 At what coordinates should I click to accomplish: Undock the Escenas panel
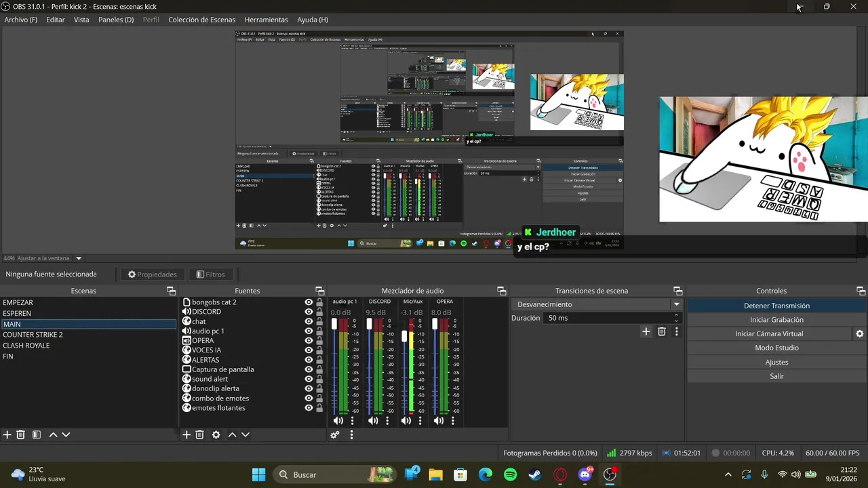tap(172, 291)
